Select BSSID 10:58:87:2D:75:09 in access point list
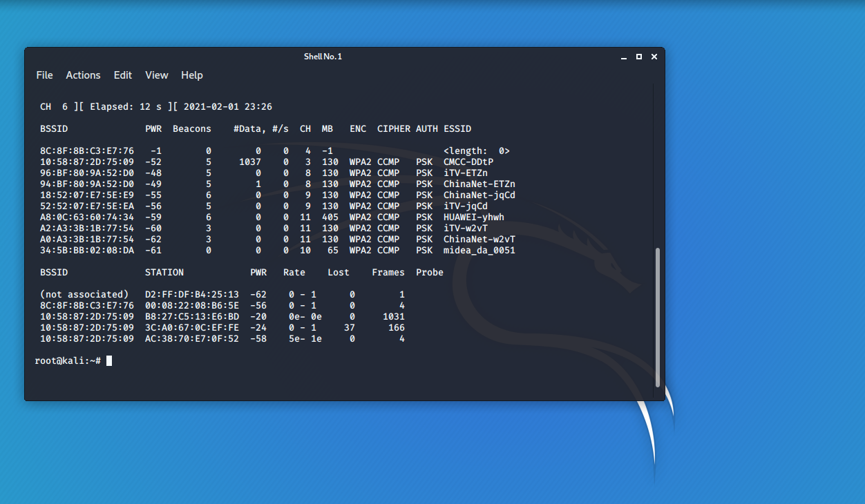This screenshot has height=504, width=865. coord(87,162)
